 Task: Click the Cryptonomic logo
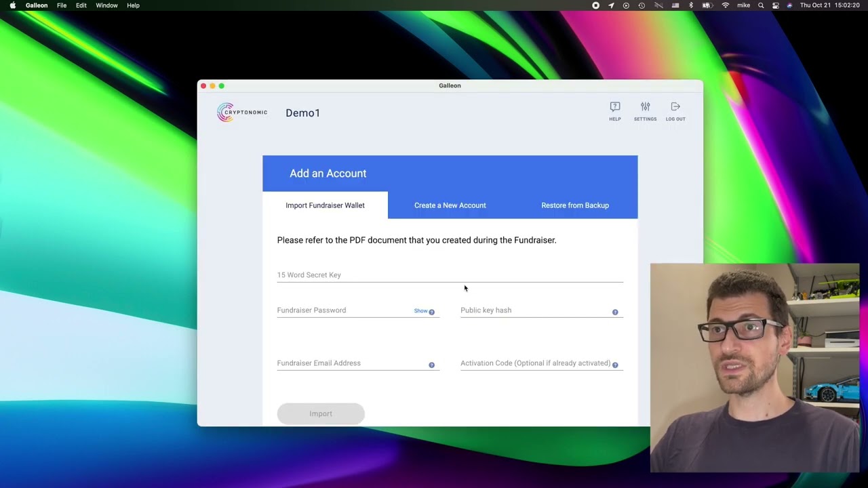click(x=242, y=113)
